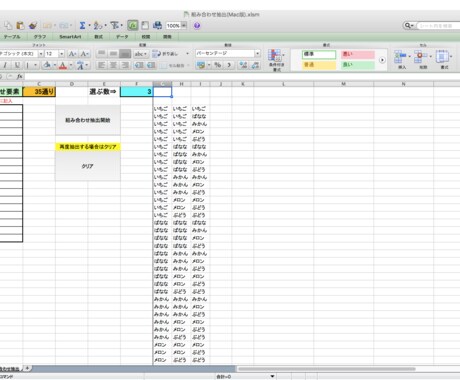Add a new sheet with the plus tab

(27, 368)
